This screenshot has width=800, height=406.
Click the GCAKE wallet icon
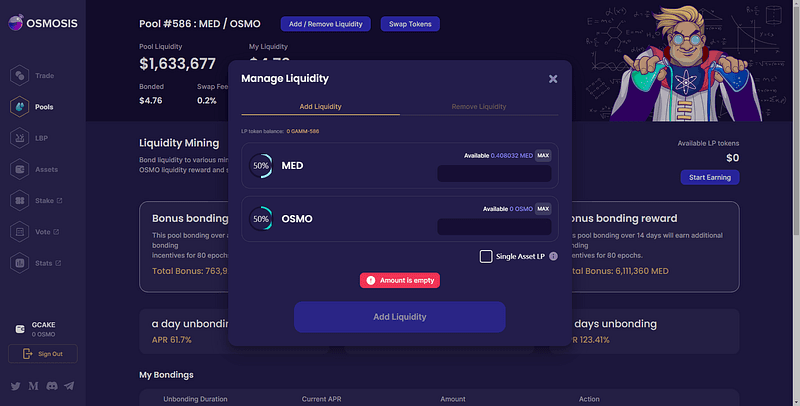20,329
